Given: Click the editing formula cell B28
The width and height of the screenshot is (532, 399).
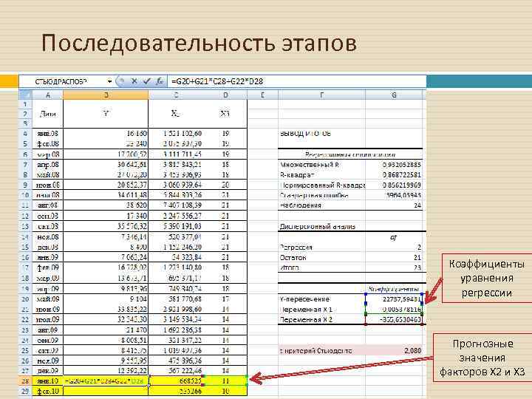Looking at the screenshot, I should tap(106, 381).
